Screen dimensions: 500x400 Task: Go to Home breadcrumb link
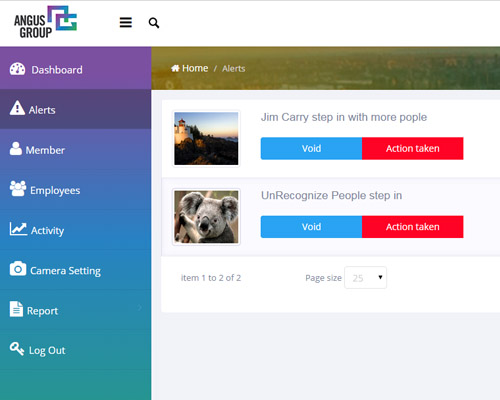(190, 68)
